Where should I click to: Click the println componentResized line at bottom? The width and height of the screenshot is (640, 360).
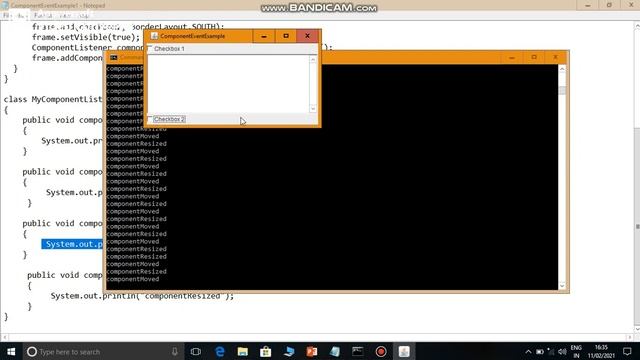click(142, 296)
